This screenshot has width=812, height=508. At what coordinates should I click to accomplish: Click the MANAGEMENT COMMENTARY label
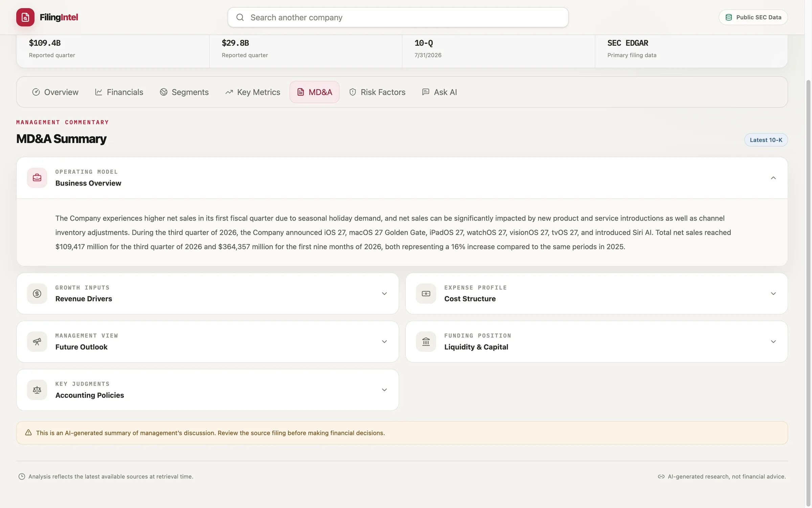[63, 122]
